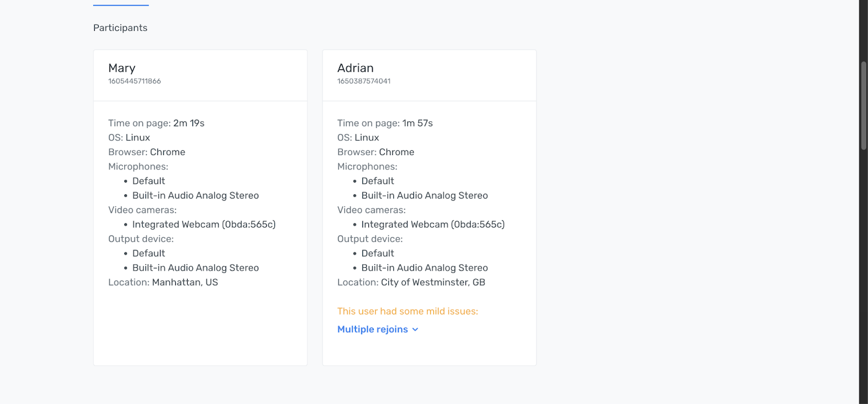Click the page vertical scrollbar thumb

pyautogui.click(x=864, y=106)
